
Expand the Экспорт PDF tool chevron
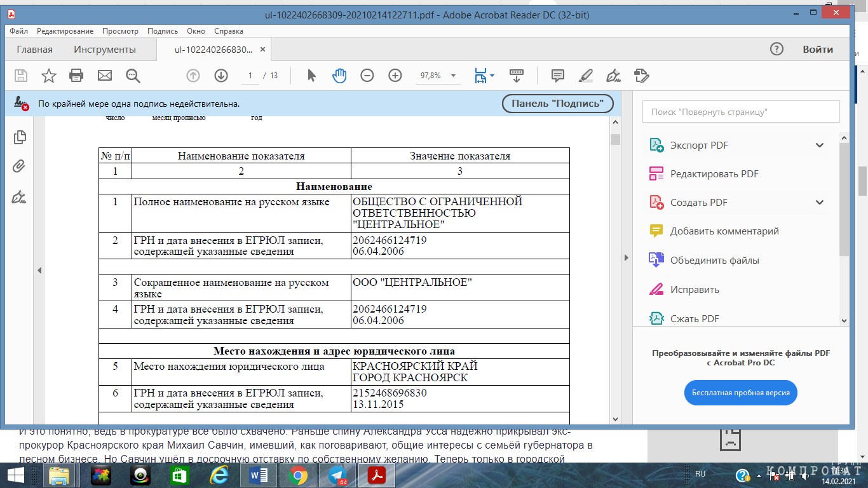(820, 145)
